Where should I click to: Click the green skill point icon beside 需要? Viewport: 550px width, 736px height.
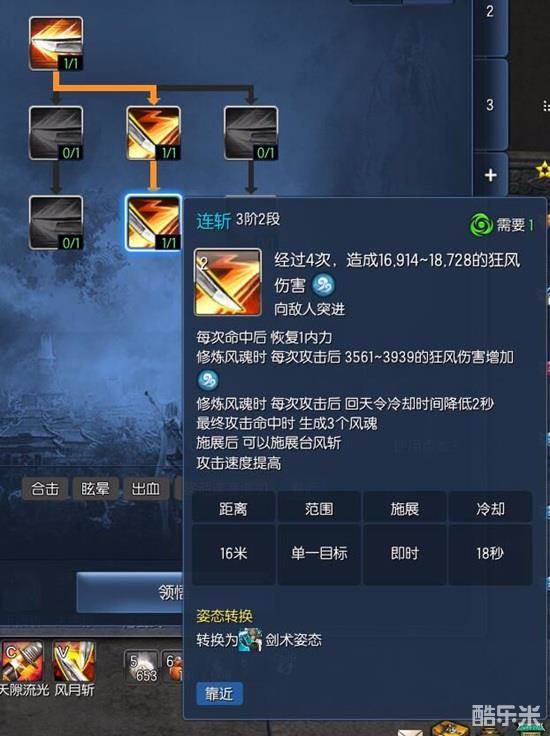coord(481,225)
